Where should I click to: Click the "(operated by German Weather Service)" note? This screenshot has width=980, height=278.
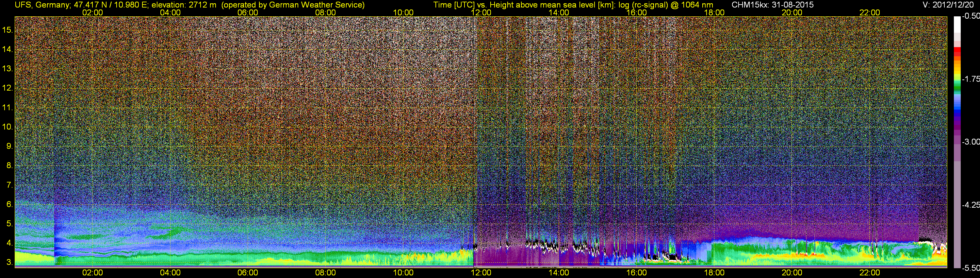[293, 5]
